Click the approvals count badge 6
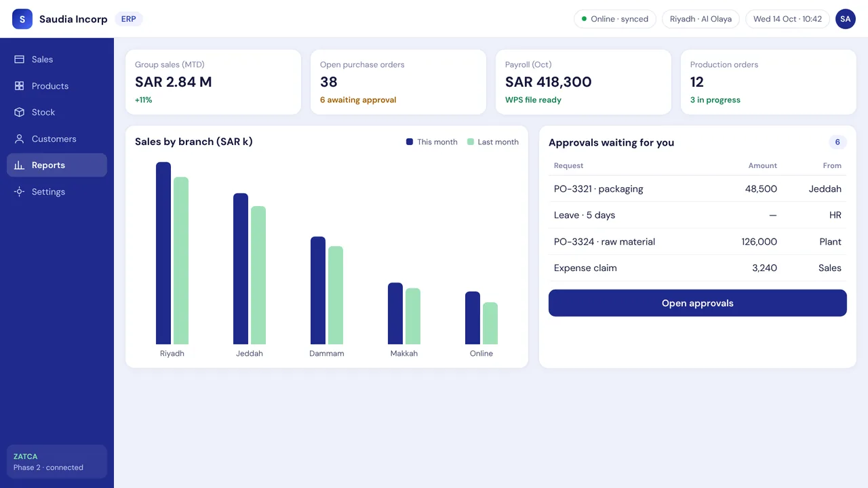Image resolution: width=868 pixels, height=488 pixels. point(837,142)
